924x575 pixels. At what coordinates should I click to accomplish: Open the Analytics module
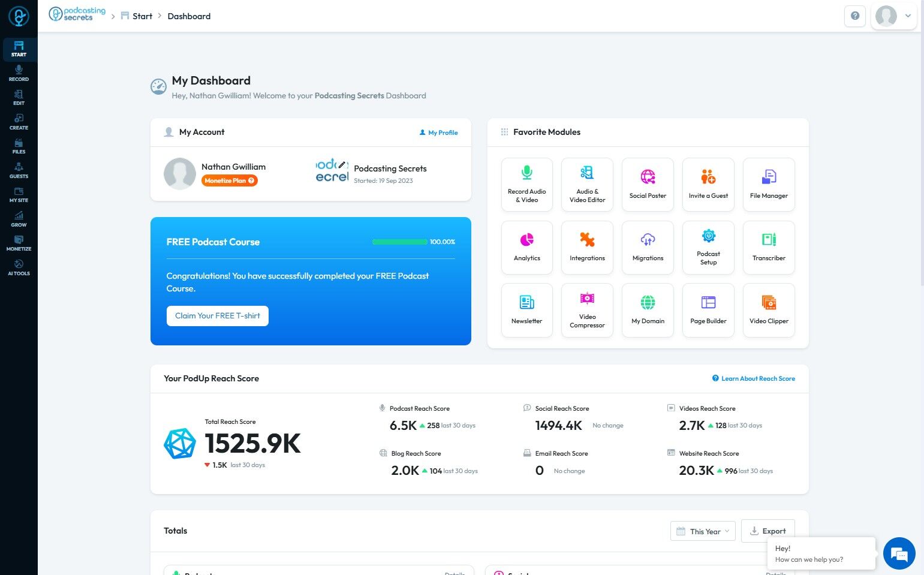coord(526,248)
